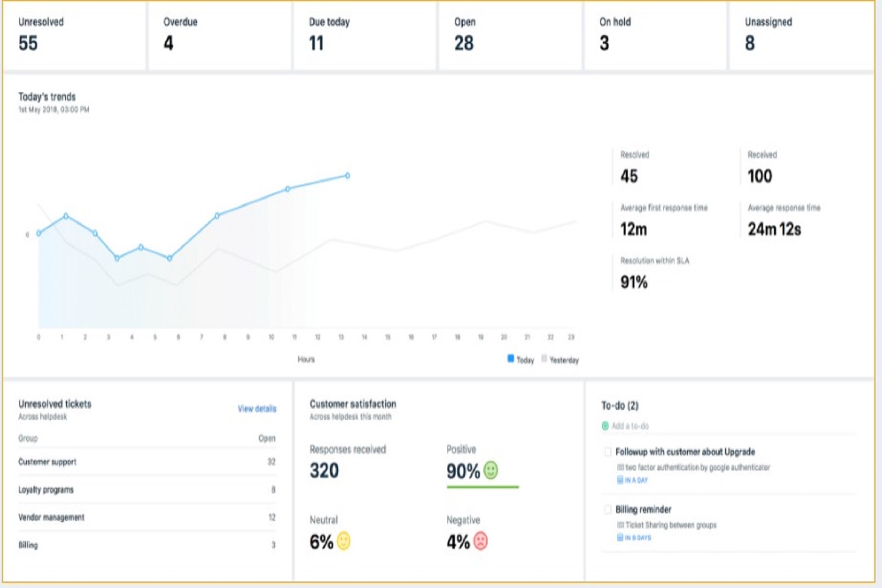Screen dimensions: 882x588
Task: Click the calendar icon beside IN A DAY
Action: tap(620, 480)
